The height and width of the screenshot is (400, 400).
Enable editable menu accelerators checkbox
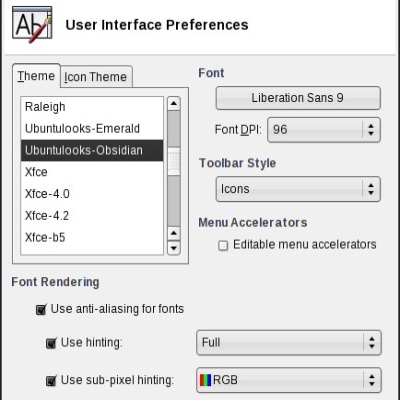click(x=223, y=246)
